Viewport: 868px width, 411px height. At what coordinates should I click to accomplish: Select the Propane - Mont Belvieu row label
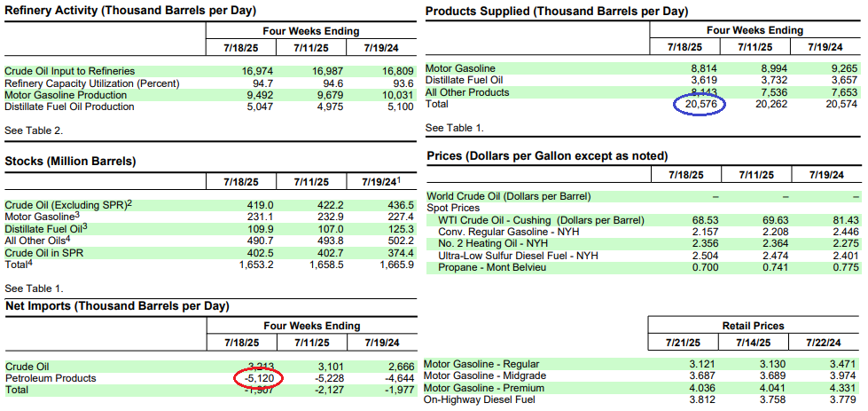coord(492,267)
